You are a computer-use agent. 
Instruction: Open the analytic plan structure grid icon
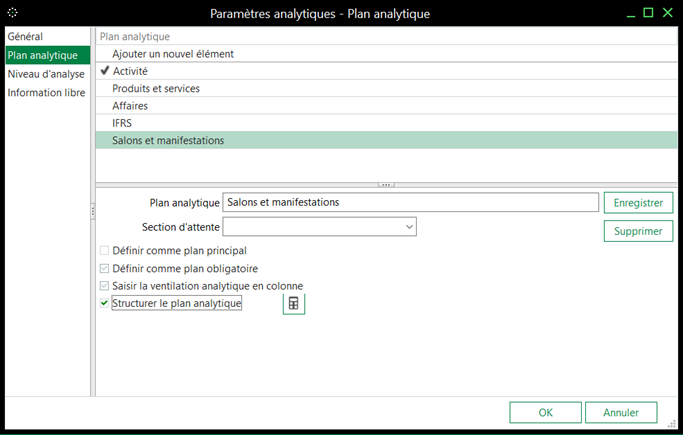293,304
